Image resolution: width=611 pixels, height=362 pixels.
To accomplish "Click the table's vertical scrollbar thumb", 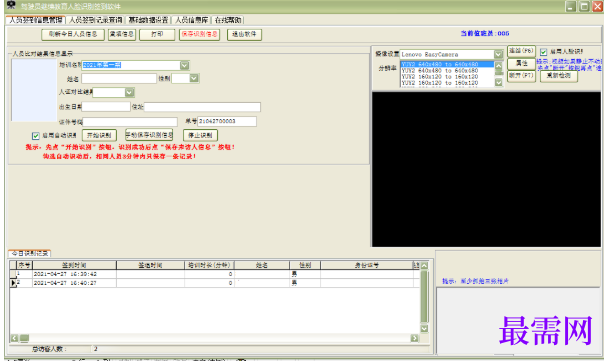I will click(424, 297).
